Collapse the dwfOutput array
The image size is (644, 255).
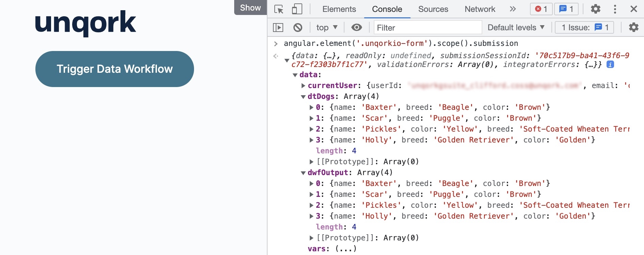coord(303,173)
